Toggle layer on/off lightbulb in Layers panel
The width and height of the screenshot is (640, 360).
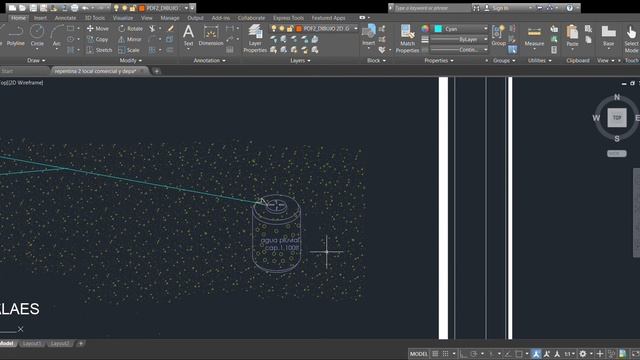274,29
